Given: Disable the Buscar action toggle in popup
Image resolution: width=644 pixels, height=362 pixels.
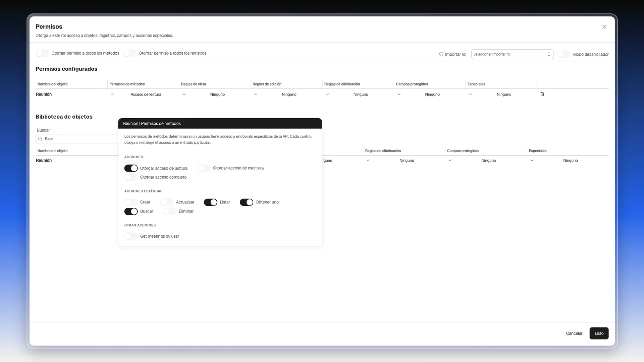Looking at the screenshot, I should pos(131,211).
